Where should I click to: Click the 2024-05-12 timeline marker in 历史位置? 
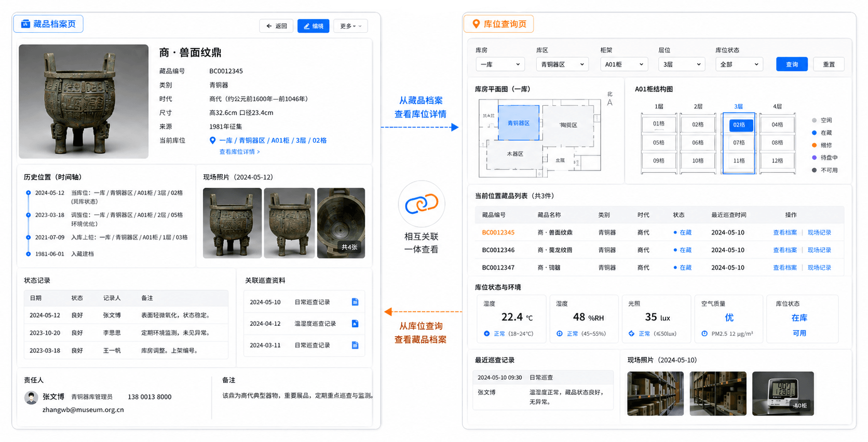[29, 193]
